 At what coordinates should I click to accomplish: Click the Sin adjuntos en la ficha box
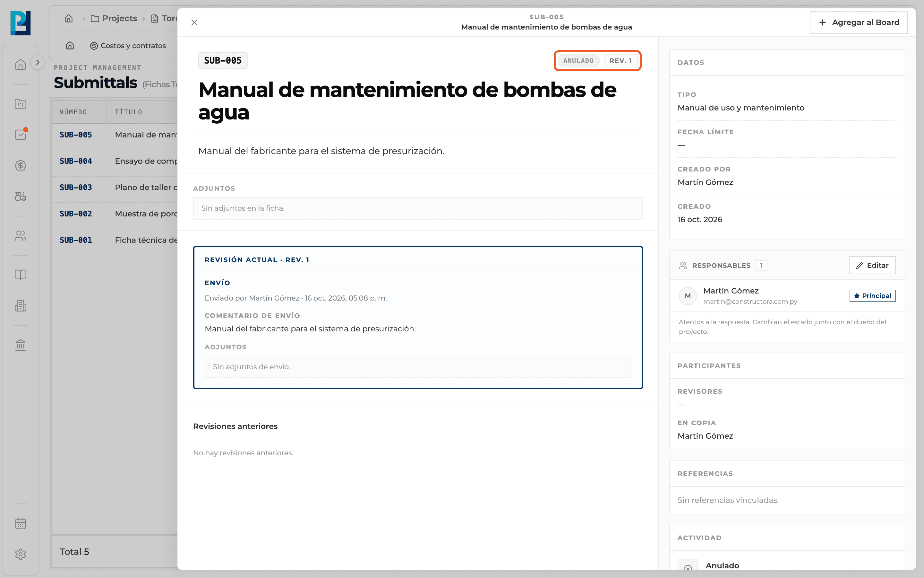coord(418,208)
